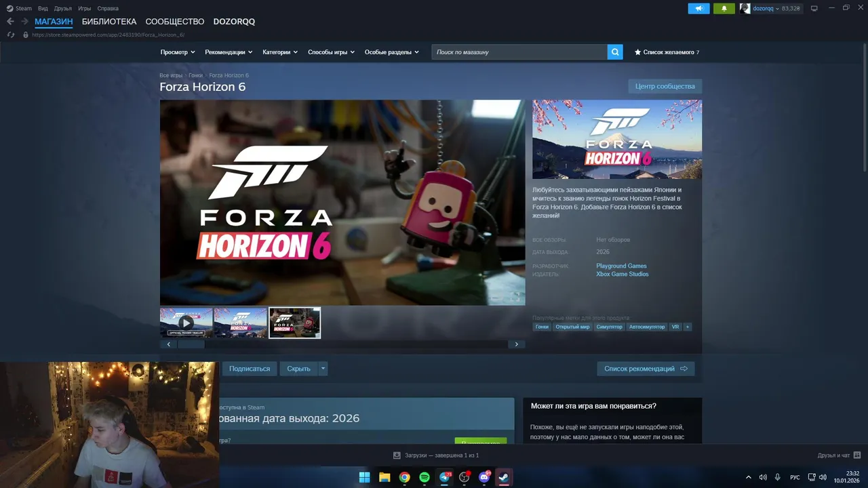
Task: Open Список рекомендаций
Action: [x=646, y=369]
